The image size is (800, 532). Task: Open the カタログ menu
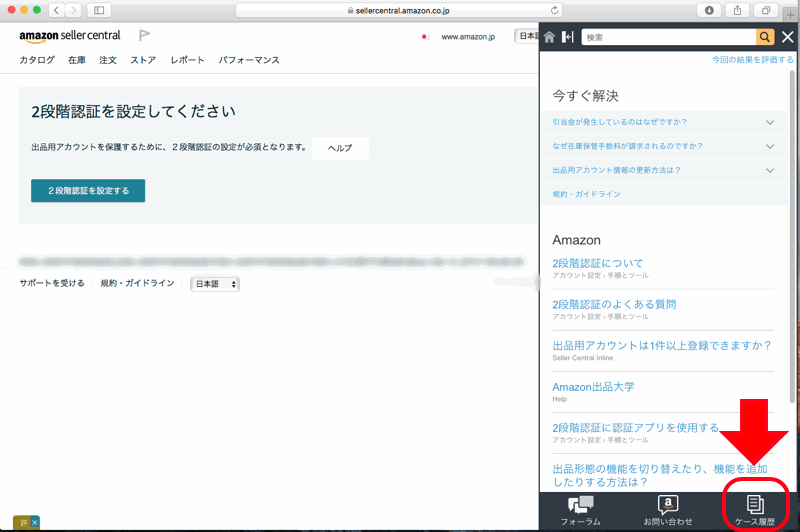pos(37,60)
